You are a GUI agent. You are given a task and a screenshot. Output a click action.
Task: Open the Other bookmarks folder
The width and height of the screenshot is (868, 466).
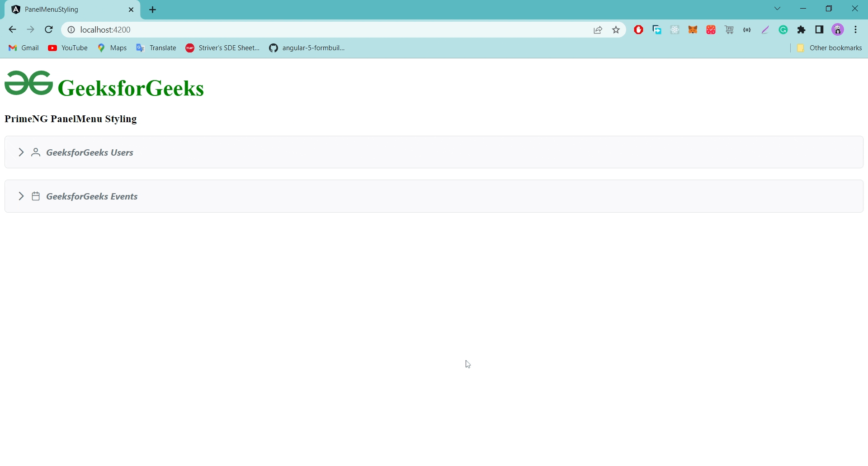pyautogui.click(x=829, y=48)
